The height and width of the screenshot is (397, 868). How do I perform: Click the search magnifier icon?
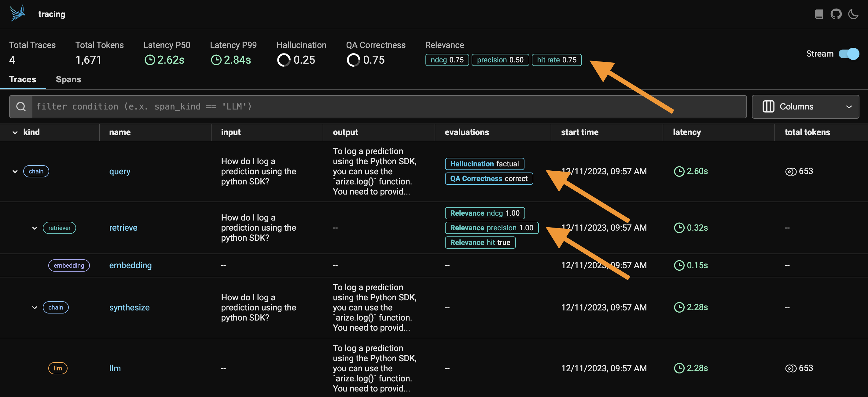(21, 106)
